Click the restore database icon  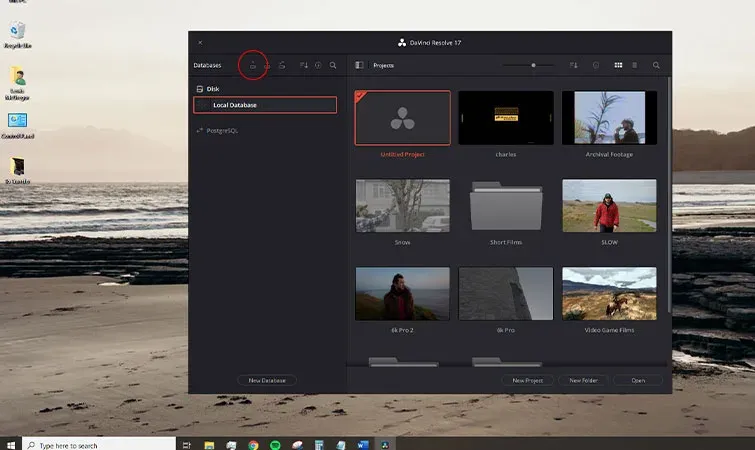tap(267, 65)
